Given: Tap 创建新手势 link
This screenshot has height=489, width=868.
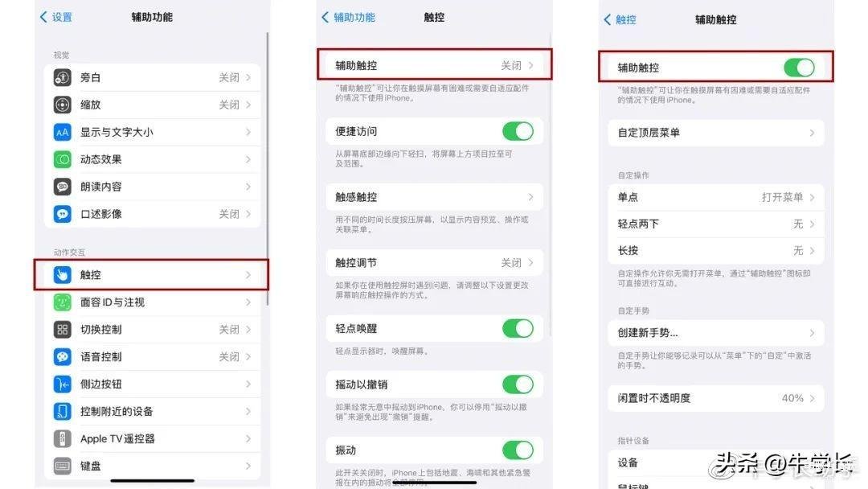Looking at the screenshot, I should [648, 333].
